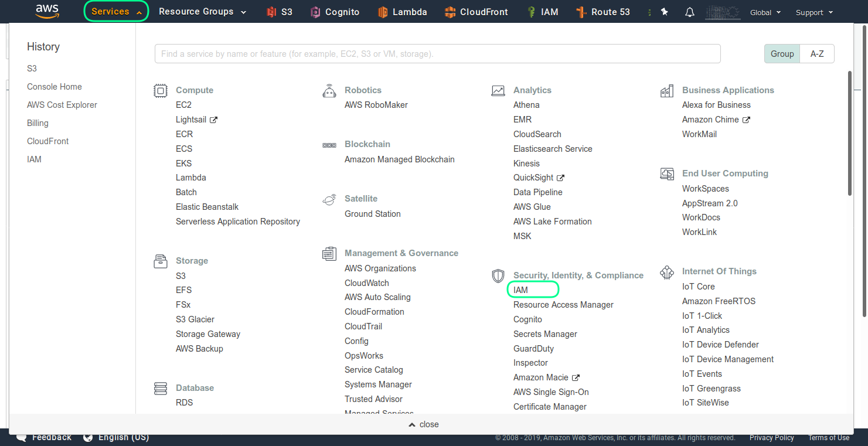Expand the Resource Groups dropdown
The height and width of the screenshot is (446, 868).
pos(202,12)
